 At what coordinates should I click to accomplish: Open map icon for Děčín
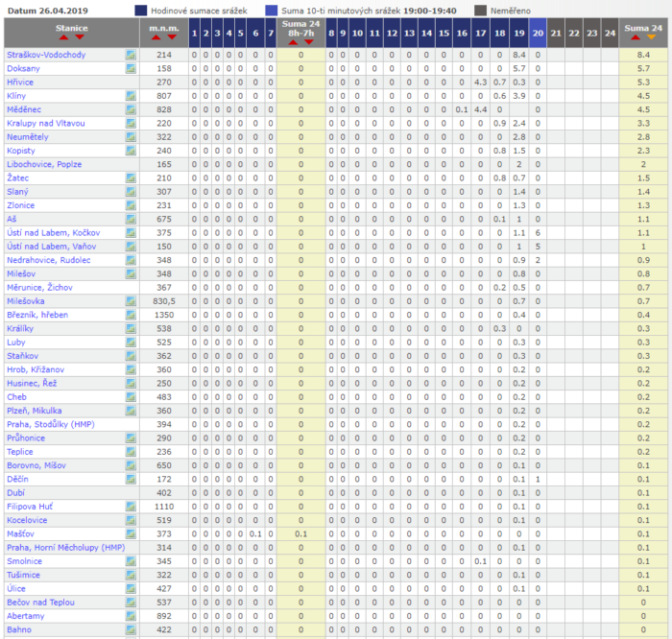coord(131,479)
